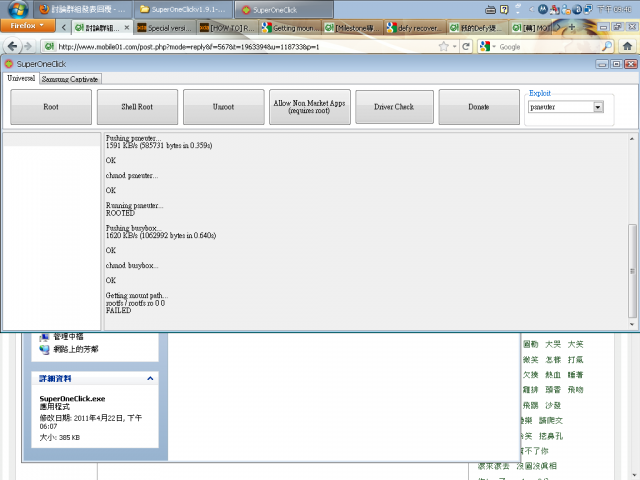Click the 沙發 emoticon link

(x=553, y=405)
